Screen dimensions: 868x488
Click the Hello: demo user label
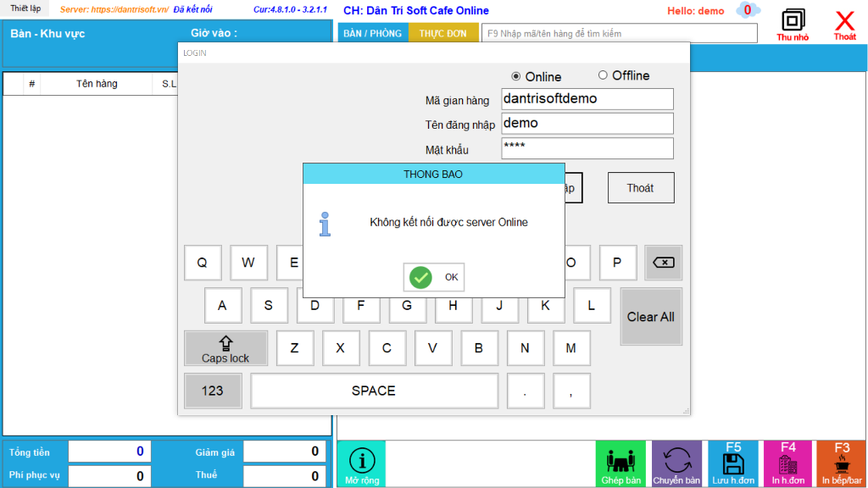[x=696, y=11]
